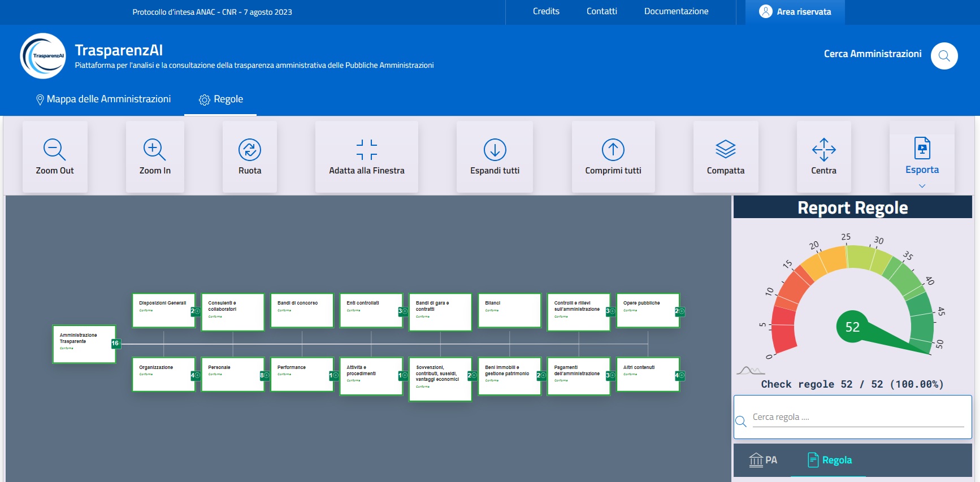Collapse the Amministrazione Trasparente root node badge

tap(115, 343)
